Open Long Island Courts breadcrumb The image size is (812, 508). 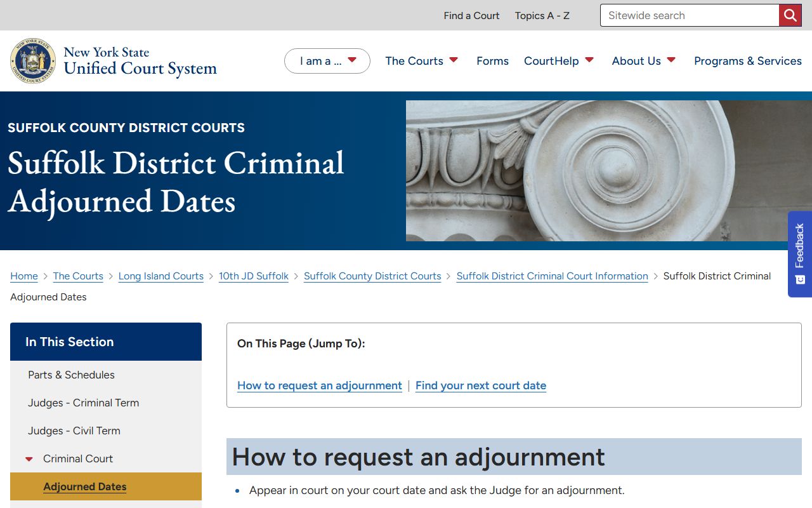[161, 276]
